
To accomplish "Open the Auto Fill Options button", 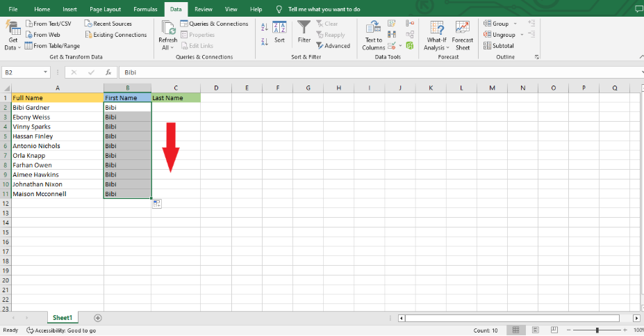I will pyautogui.click(x=156, y=204).
